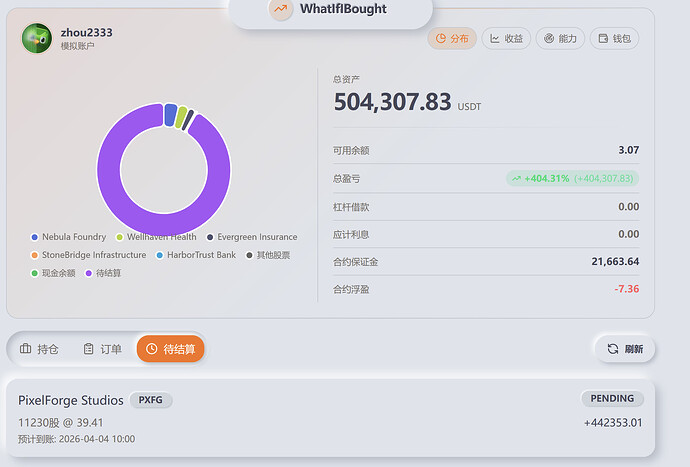Toggle StoneBridge Infrastructure legend dot
Image resolution: width=690 pixels, height=467 pixels.
[34, 255]
